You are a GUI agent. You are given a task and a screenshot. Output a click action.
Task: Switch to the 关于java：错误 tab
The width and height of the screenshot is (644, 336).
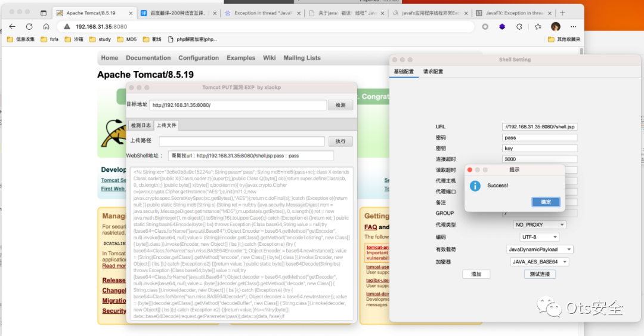click(345, 13)
